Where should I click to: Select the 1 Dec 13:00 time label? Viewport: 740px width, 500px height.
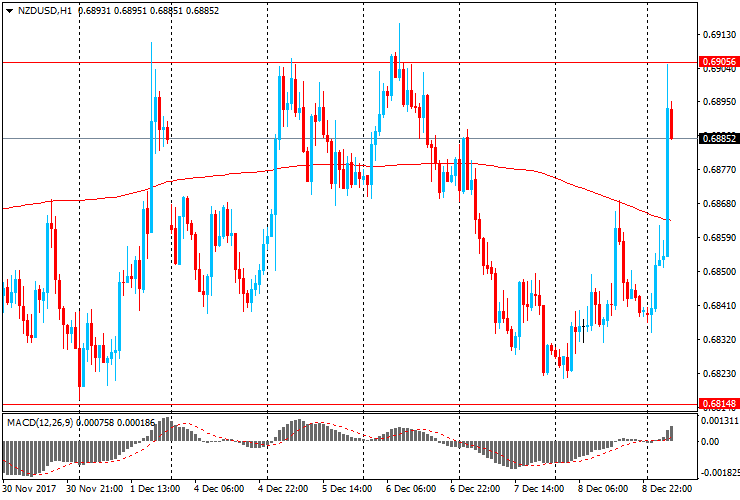pos(155,488)
